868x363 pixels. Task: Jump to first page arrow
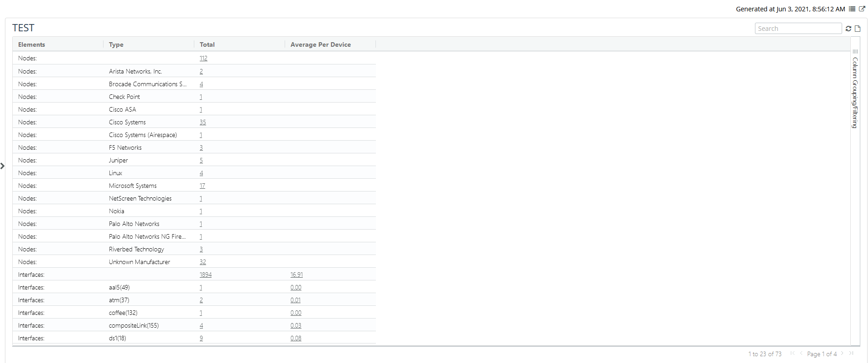point(792,353)
